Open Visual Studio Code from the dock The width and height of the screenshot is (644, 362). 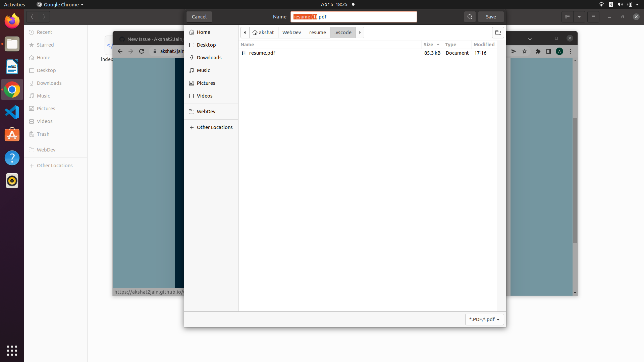(x=12, y=112)
